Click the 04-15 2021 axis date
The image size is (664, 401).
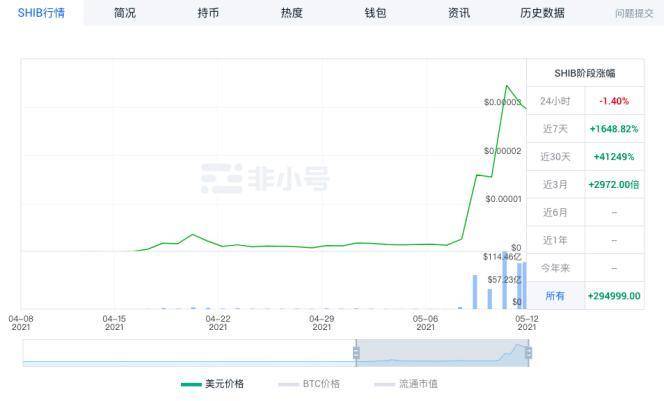click(114, 323)
